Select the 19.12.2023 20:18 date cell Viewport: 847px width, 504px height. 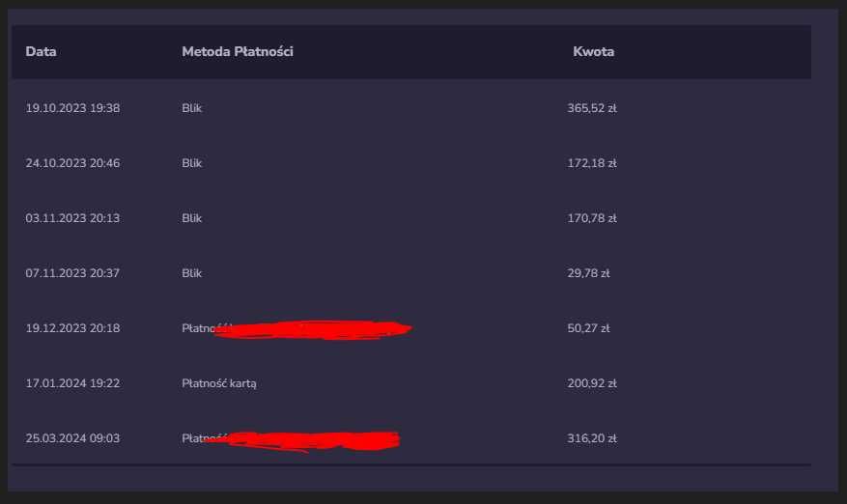[72, 328]
